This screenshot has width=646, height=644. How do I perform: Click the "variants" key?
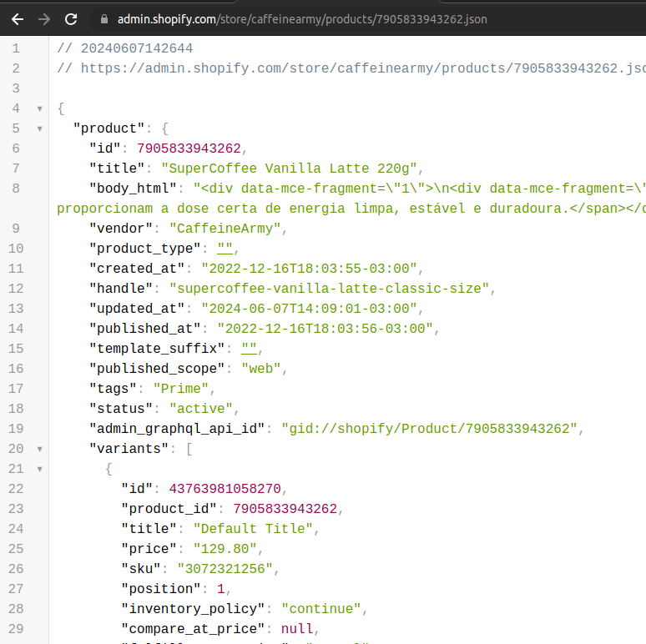[x=129, y=449]
